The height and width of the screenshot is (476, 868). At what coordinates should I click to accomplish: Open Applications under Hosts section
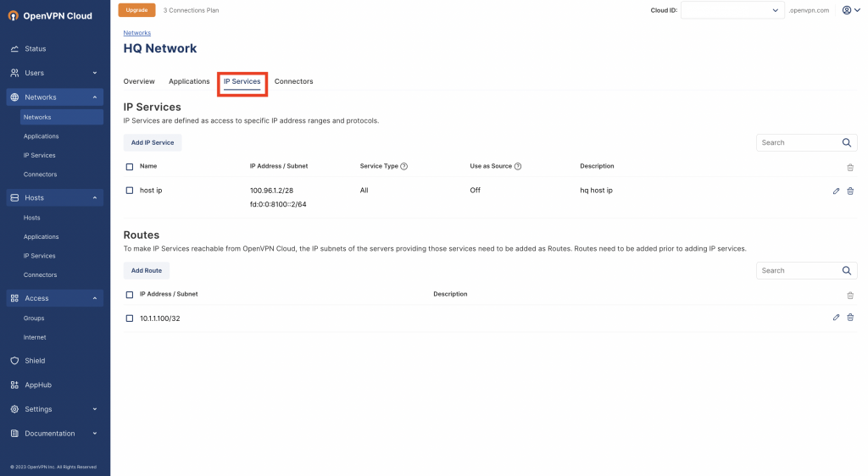pos(41,236)
